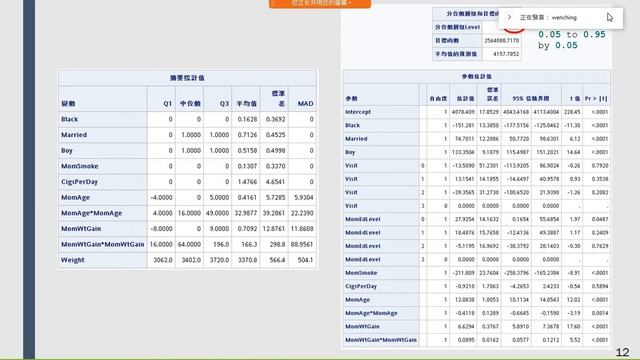Image resolution: width=640 pixels, height=360 pixels.
Task: Select MomSmoke row label in summary statistics table
Action: 80,166
